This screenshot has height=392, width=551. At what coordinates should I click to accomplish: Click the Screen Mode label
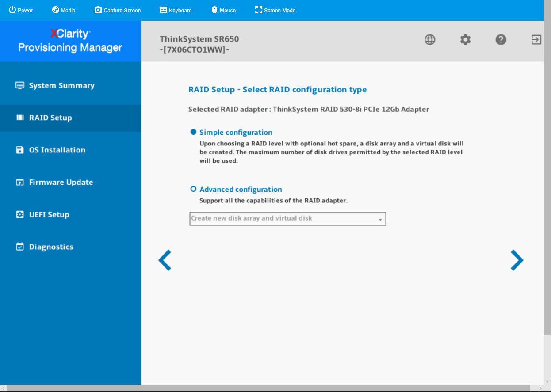(280, 10)
